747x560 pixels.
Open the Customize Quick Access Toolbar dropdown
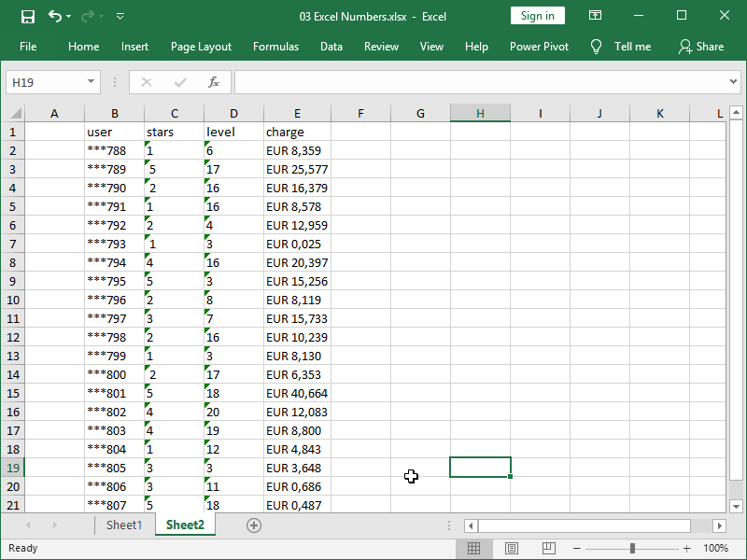(x=120, y=16)
